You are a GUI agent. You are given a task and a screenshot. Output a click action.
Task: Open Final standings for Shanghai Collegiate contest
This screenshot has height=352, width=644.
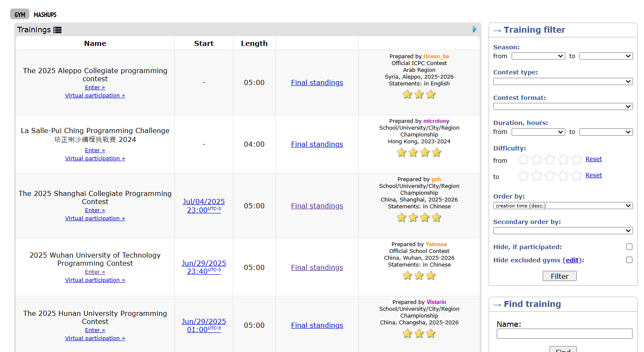click(317, 206)
